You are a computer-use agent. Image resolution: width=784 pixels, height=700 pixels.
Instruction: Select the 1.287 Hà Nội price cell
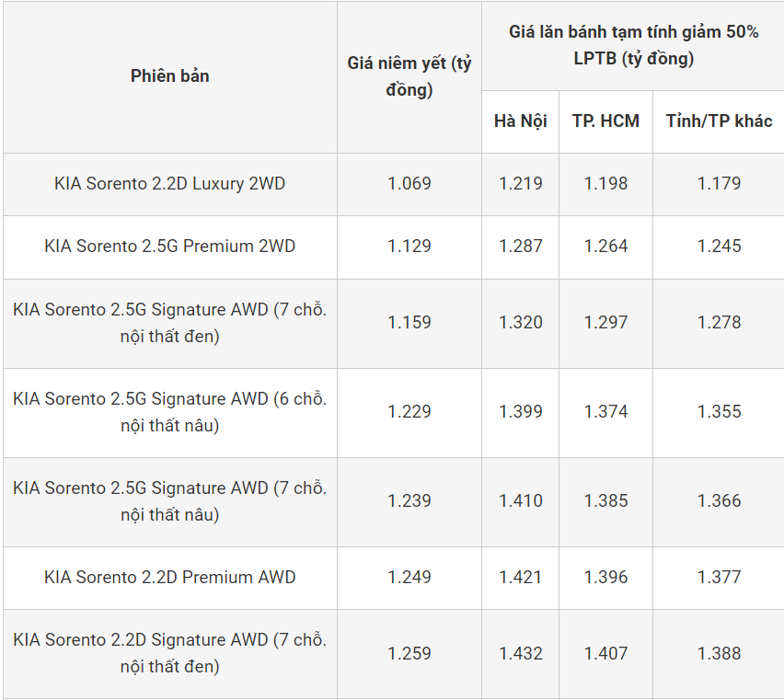tap(521, 246)
